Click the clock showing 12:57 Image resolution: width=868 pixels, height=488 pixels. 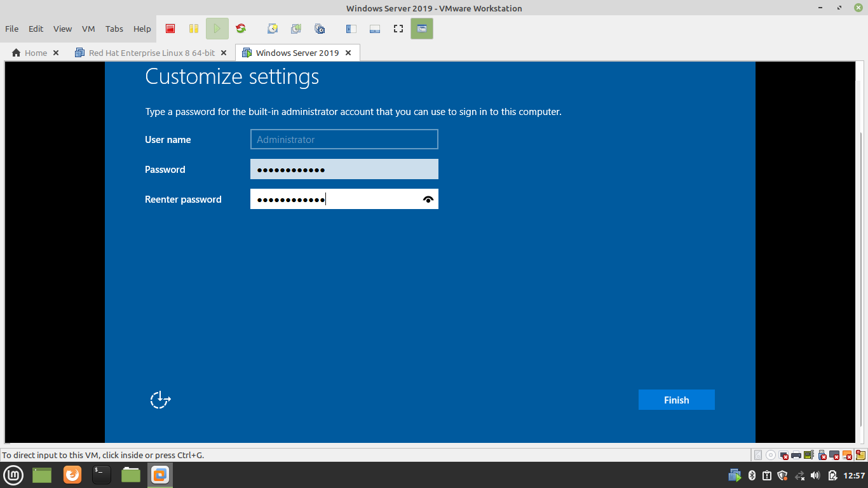[854, 475]
